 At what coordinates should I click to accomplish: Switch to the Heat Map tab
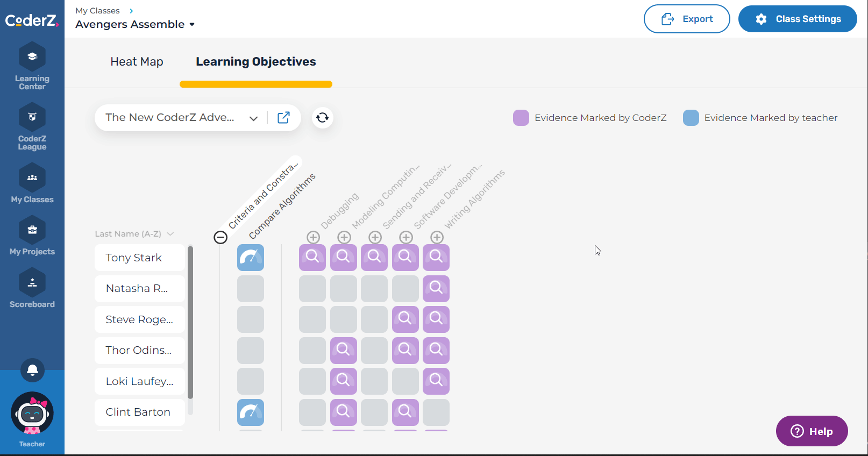pos(137,62)
